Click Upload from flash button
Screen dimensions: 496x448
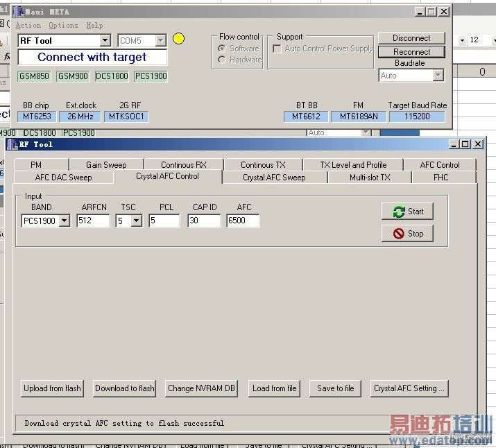(x=52, y=388)
